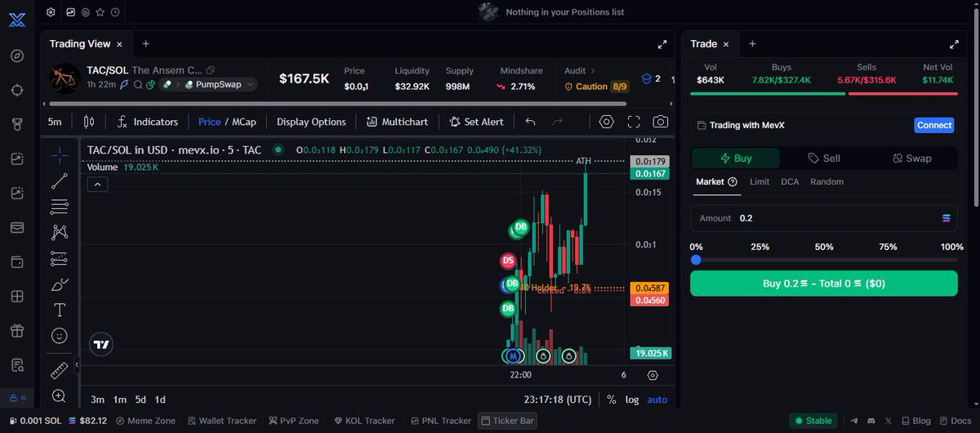Open the Docs link
980x433 pixels.
pos(955,421)
